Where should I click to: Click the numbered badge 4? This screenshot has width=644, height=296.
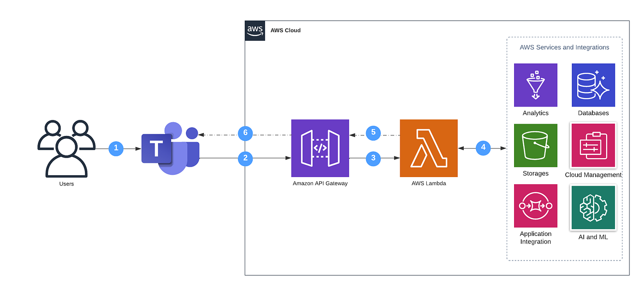483,148
